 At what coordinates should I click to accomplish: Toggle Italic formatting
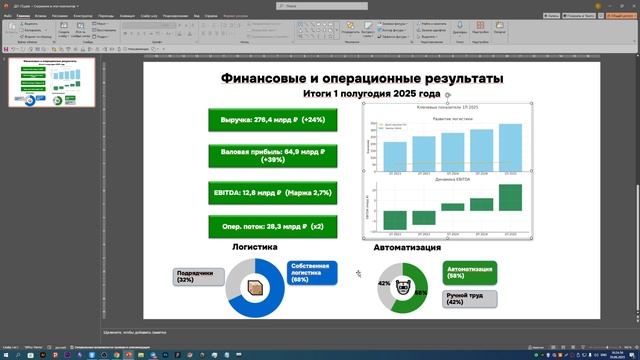coord(131,33)
